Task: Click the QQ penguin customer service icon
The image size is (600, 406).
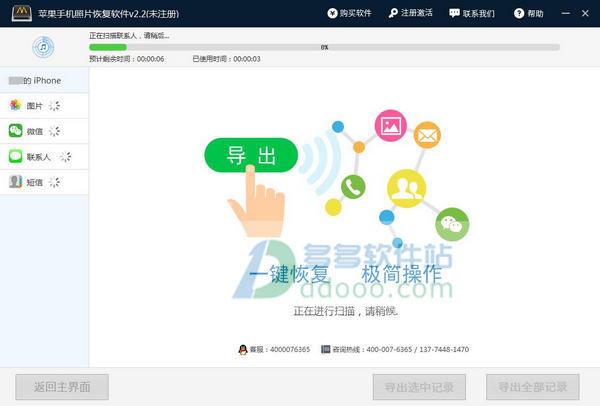Action: pyautogui.click(x=243, y=349)
